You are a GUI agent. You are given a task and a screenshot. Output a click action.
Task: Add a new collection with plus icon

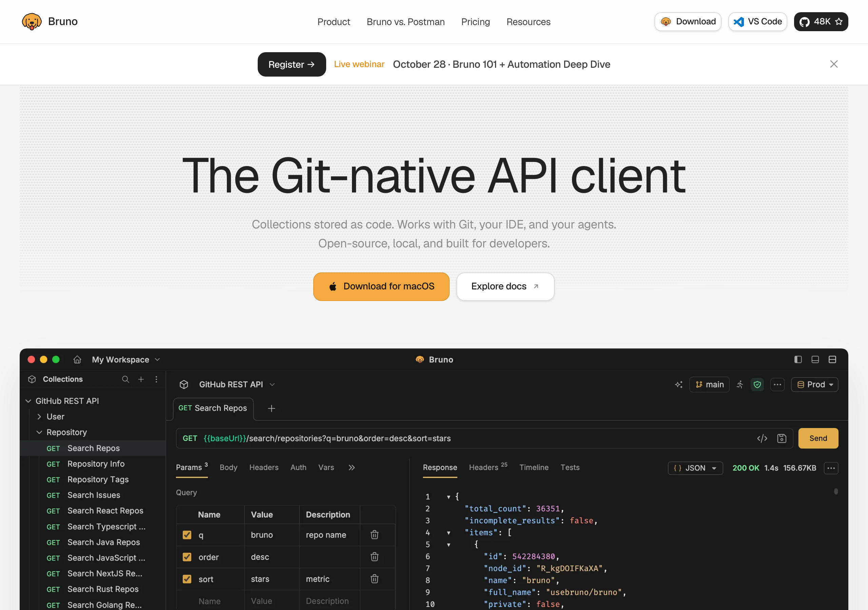(141, 379)
